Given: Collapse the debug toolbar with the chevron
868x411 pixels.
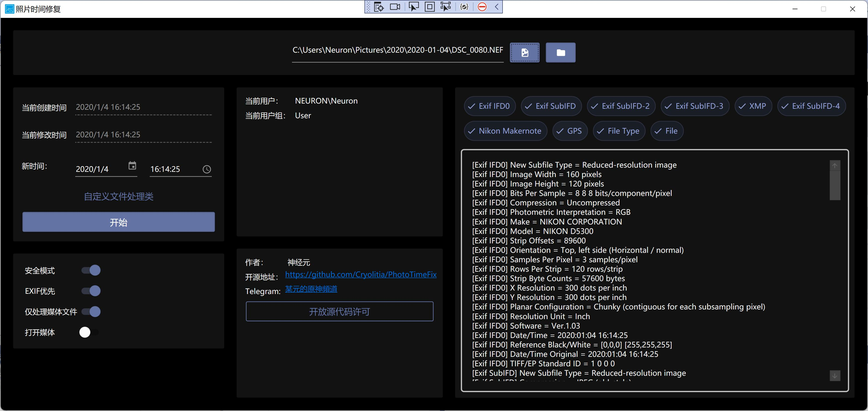Looking at the screenshot, I should click(496, 7).
